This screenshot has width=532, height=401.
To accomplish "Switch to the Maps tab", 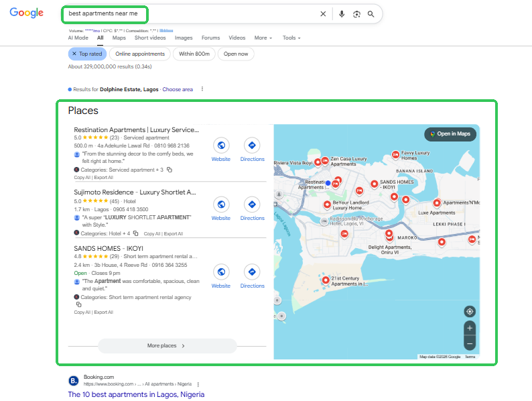I will coord(119,38).
